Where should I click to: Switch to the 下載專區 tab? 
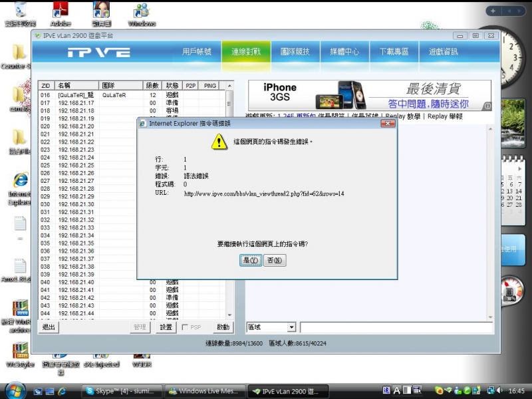click(394, 53)
